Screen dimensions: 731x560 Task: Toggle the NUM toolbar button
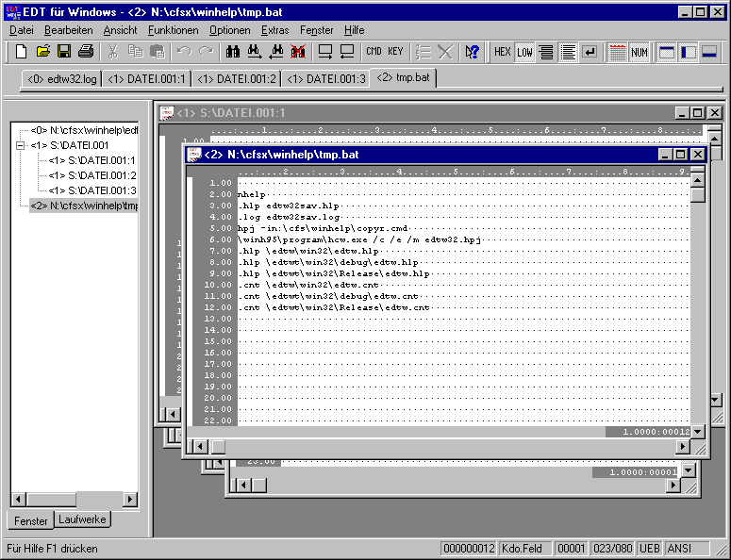640,52
